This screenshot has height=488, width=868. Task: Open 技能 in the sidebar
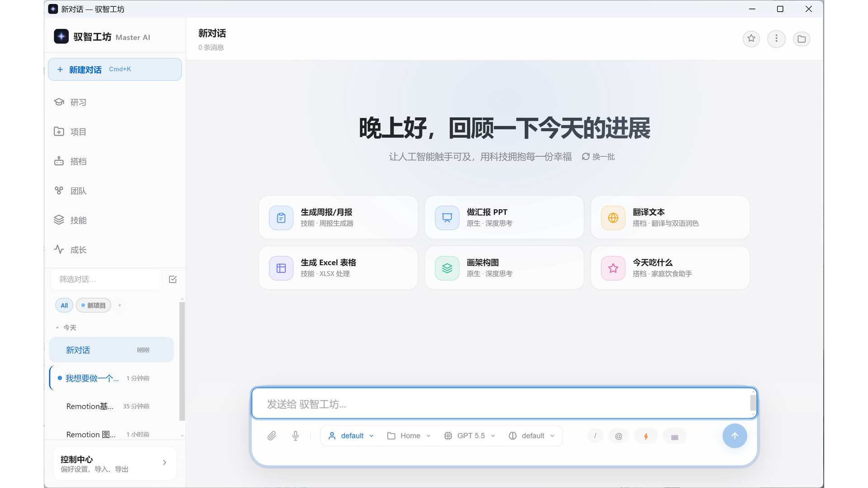coord(115,221)
